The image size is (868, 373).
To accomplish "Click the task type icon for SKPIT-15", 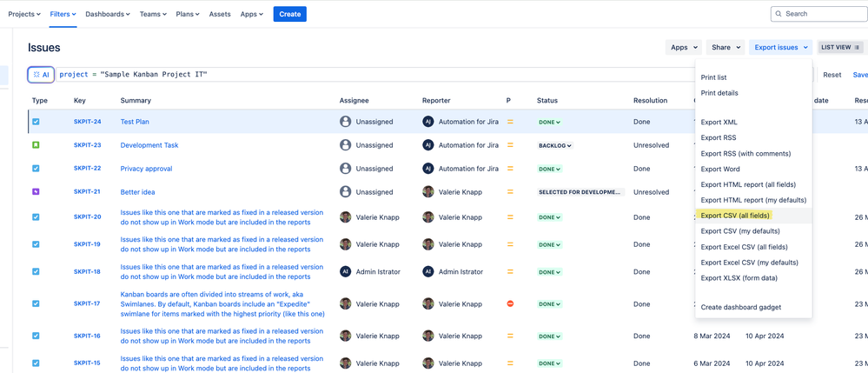I will [x=36, y=363].
